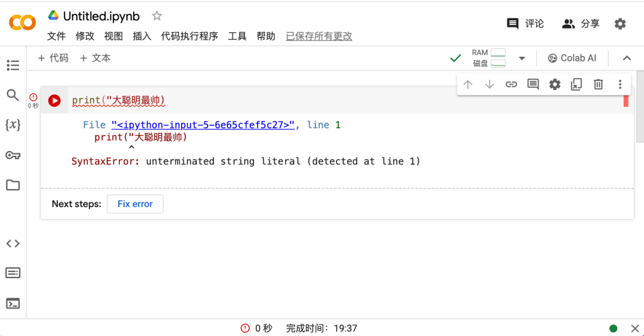The width and height of the screenshot is (644, 336).
Task: Open the find and replace search icon
Action: click(13, 95)
